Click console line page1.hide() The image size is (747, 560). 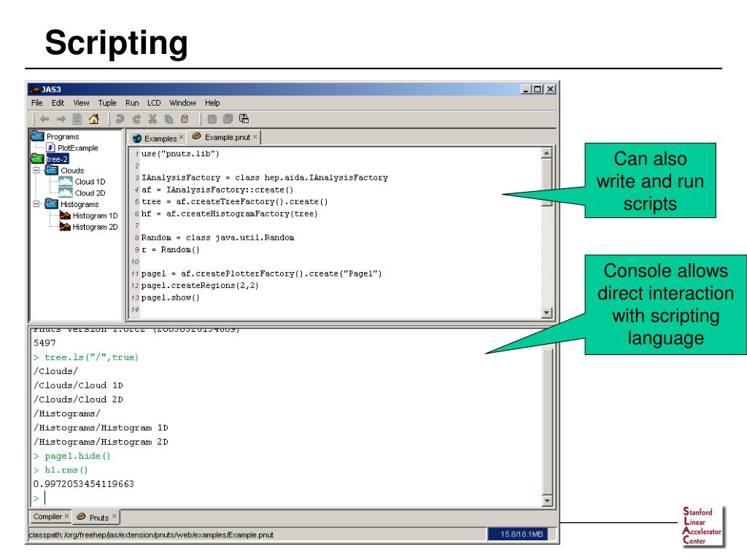pos(72,456)
